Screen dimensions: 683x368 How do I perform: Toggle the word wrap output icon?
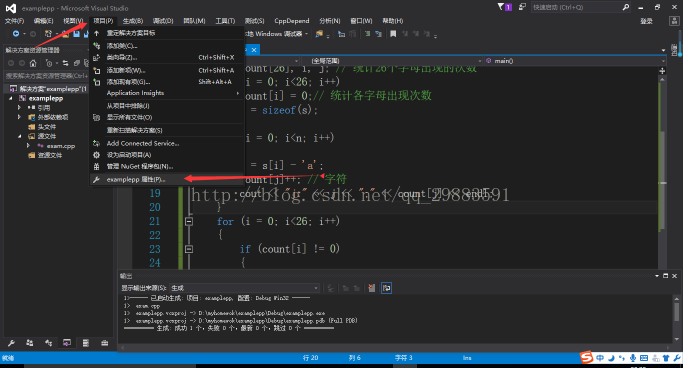click(x=386, y=288)
